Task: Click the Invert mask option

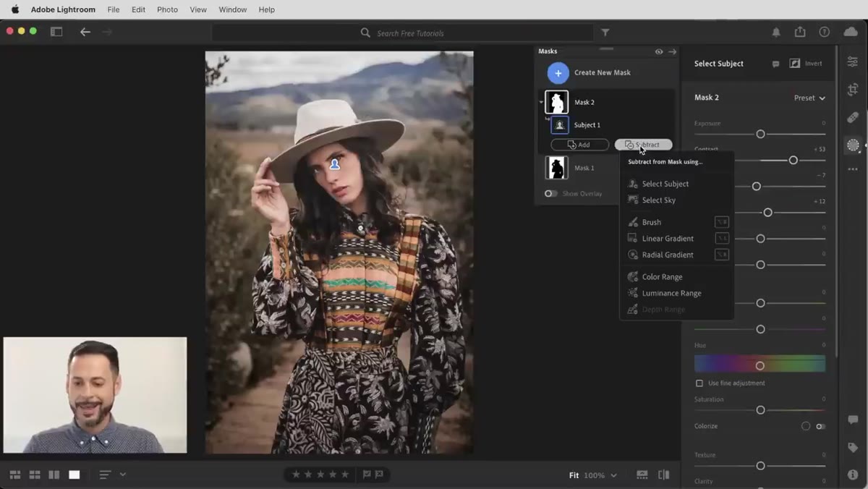Action: pos(806,64)
